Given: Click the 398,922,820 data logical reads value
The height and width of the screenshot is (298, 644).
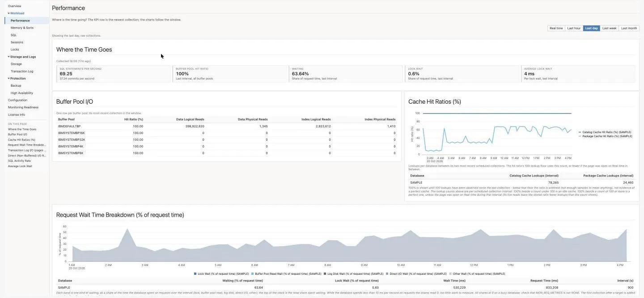Looking at the screenshot, I should (x=195, y=126).
